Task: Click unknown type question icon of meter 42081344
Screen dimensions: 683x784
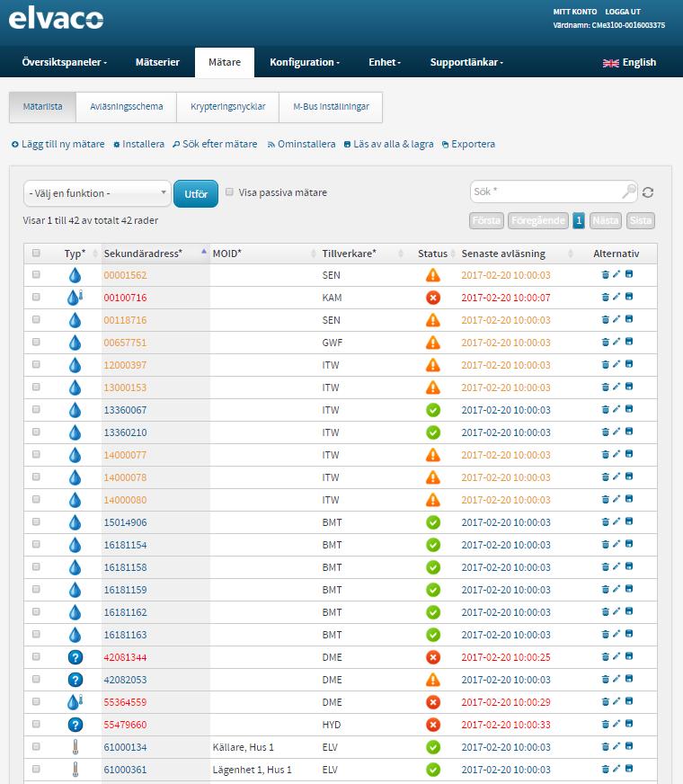Action: 75,657
